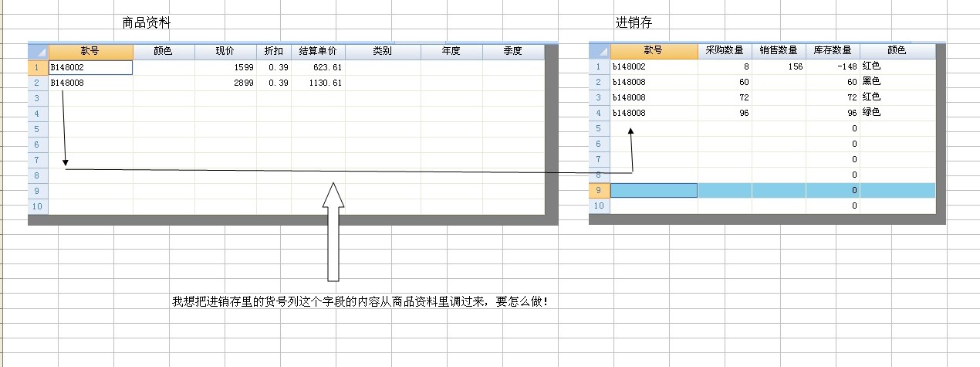This screenshot has height=367, width=980.
Task: Click select-all corner of 进销存 table
Action: pos(600,51)
